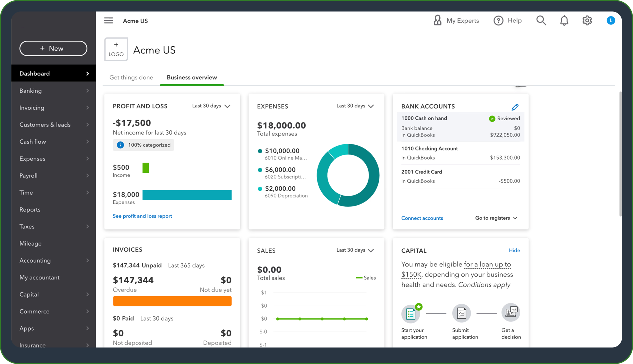The image size is (633, 364).
Task: Click the Get a decision icon
Action: [511, 312]
